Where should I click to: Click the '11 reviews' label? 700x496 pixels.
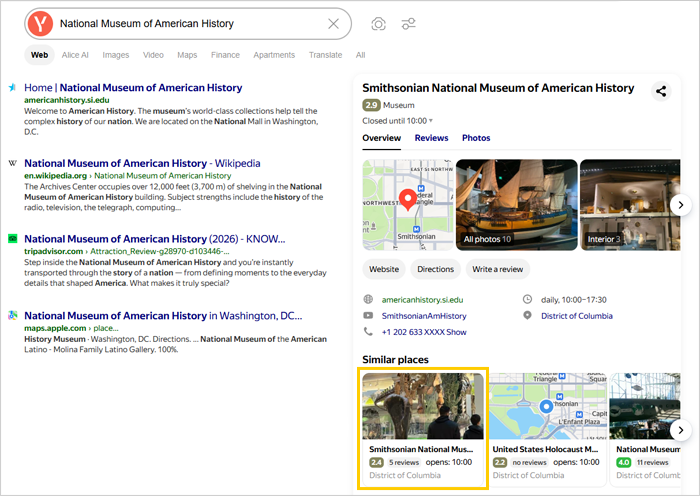point(652,463)
